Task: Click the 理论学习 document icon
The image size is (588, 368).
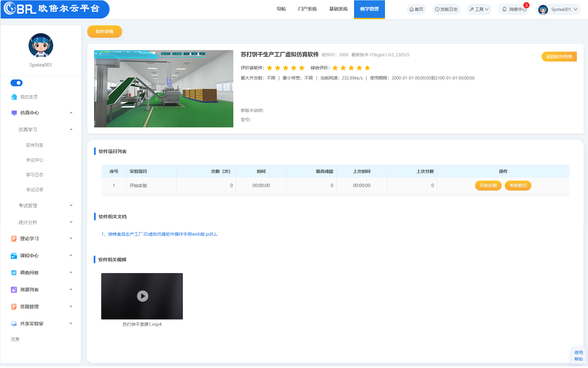Action: 14,239
